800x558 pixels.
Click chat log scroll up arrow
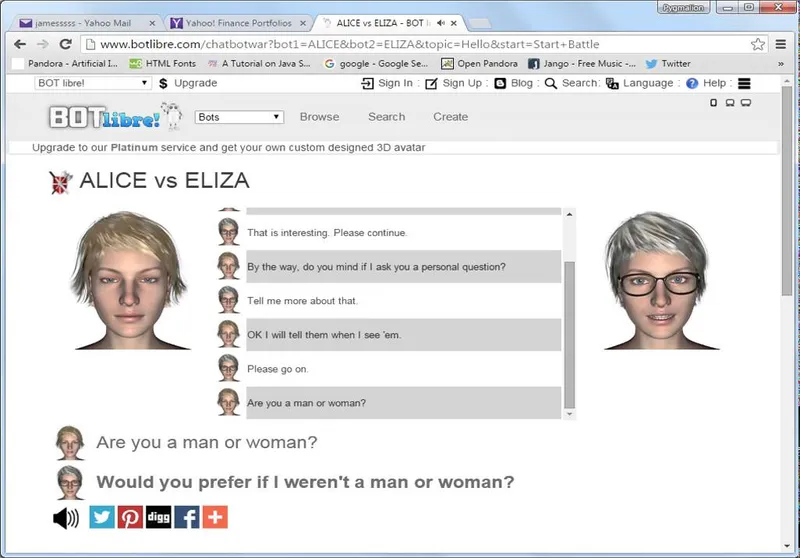(569, 215)
